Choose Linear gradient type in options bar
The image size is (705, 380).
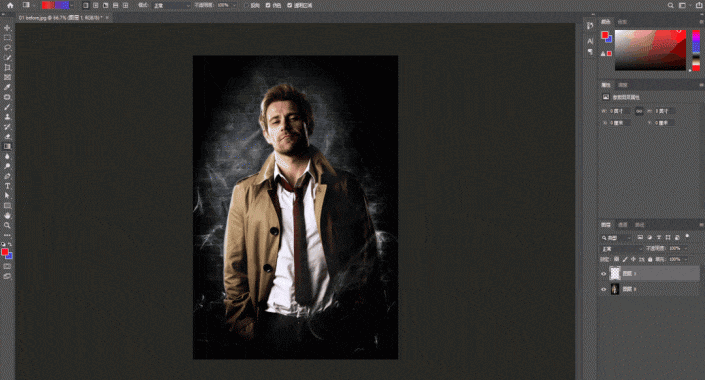(x=85, y=5)
